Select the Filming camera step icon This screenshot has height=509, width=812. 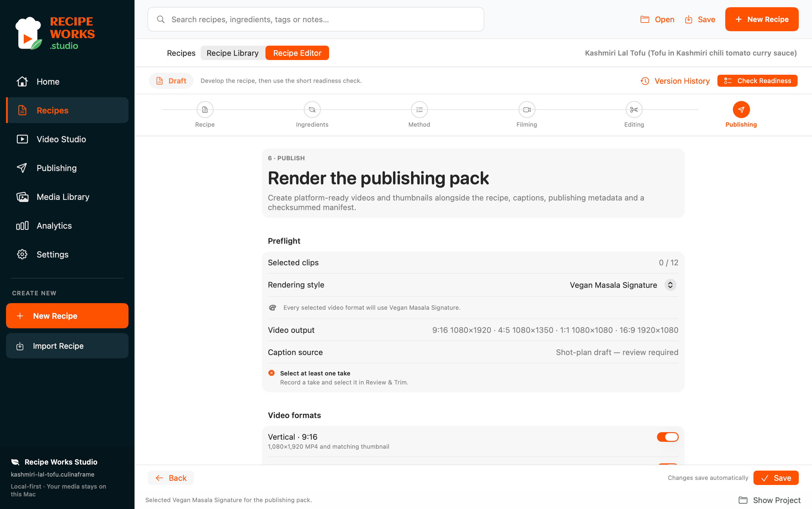click(527, 110)
